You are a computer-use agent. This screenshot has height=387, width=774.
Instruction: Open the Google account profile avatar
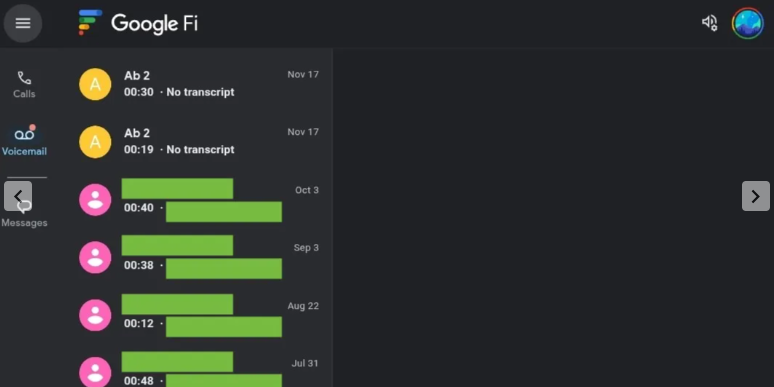748,23
